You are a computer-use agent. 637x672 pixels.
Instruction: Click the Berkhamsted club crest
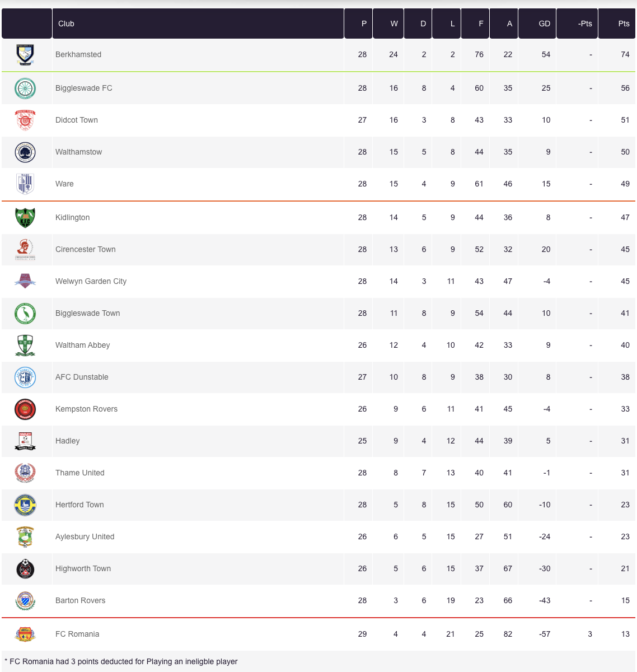point(25,54)
